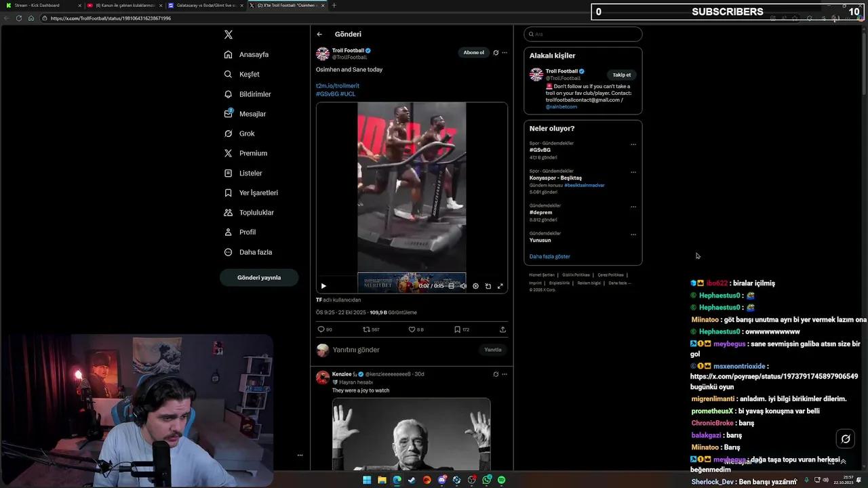Open Bildirimler notifications
The height and width of the screenshot is (488, 868).
(248, 94)
